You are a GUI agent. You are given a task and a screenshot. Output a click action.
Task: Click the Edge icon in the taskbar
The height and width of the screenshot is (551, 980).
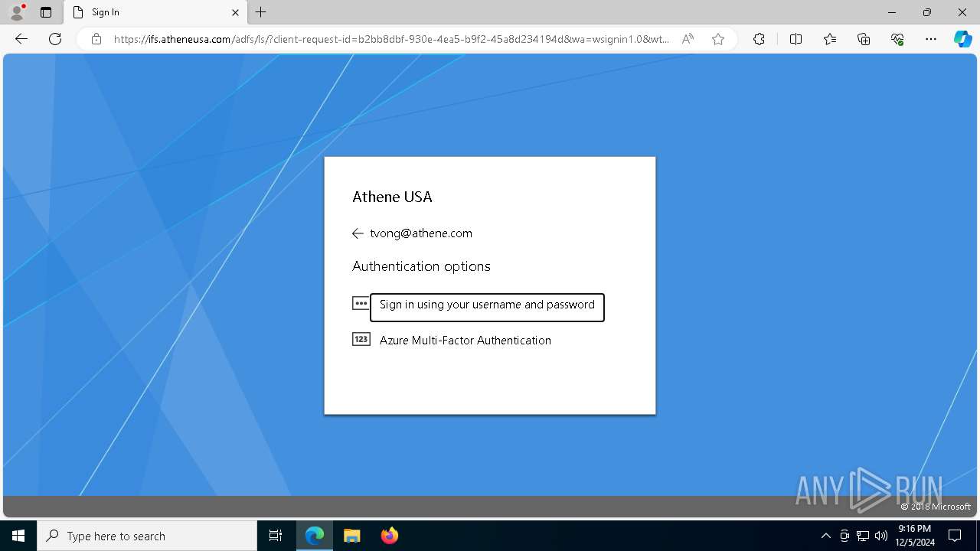pos(315,536)
